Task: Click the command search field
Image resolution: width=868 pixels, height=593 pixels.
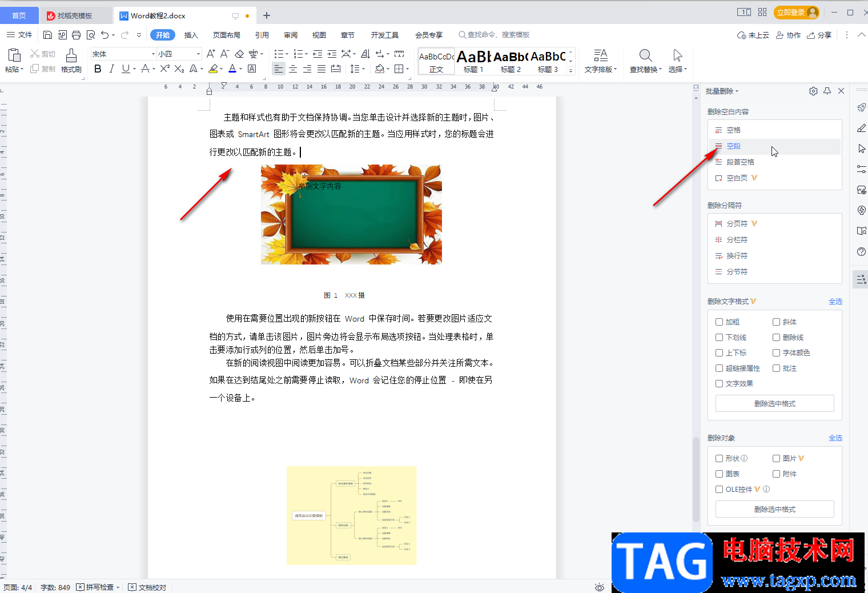Action: point(495,35)
